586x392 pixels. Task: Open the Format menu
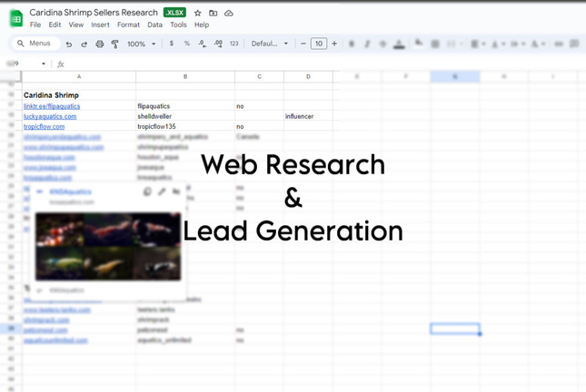tap(128, 24)
